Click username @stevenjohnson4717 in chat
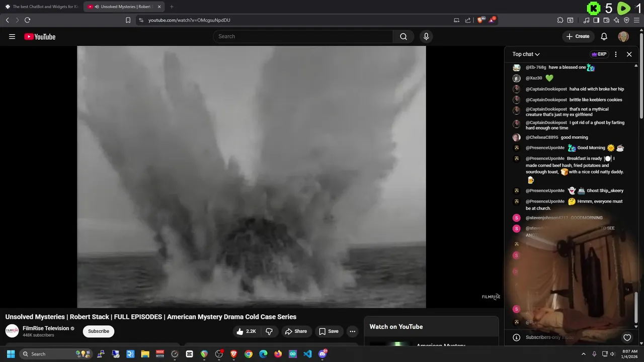 pyautogui.click(x=547, y=218)
